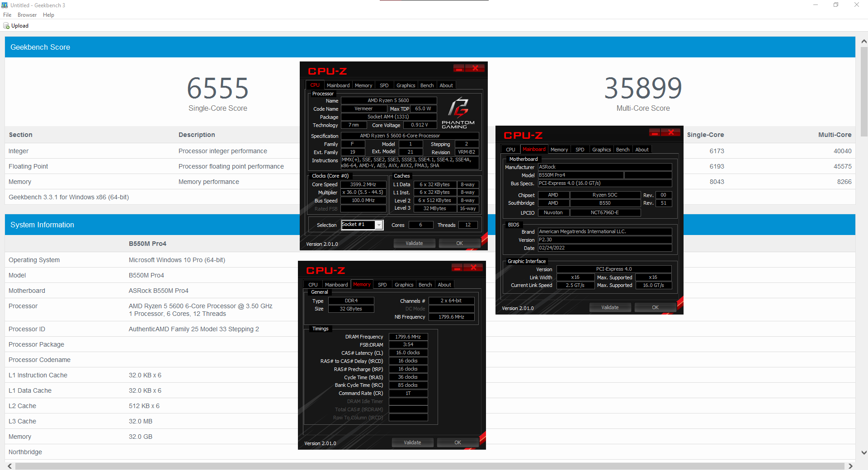Click the Integer section row

click(430, 151)
